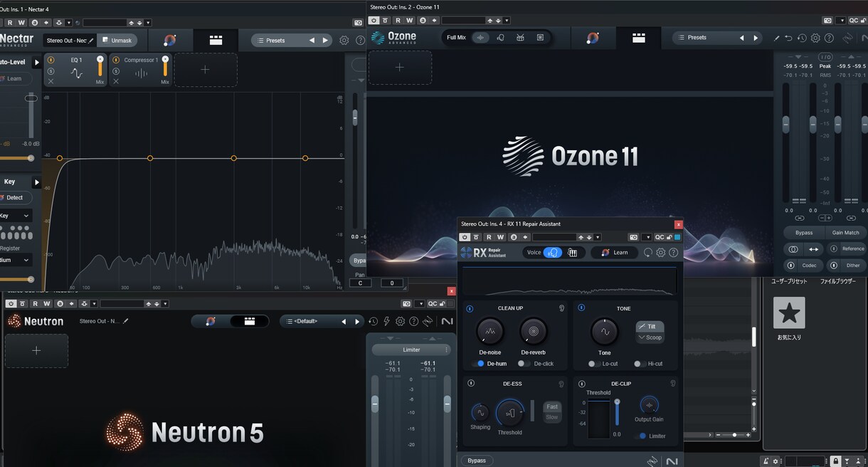Click the Unmask button in Nectar
The height and width of the screenshot is (467, 868).
pos(117,41)
